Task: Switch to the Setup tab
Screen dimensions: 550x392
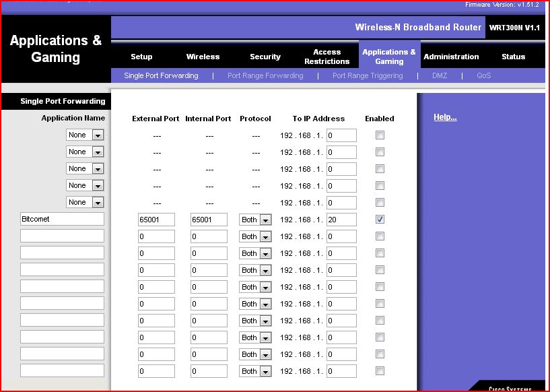Action: [x=141, y=57]
